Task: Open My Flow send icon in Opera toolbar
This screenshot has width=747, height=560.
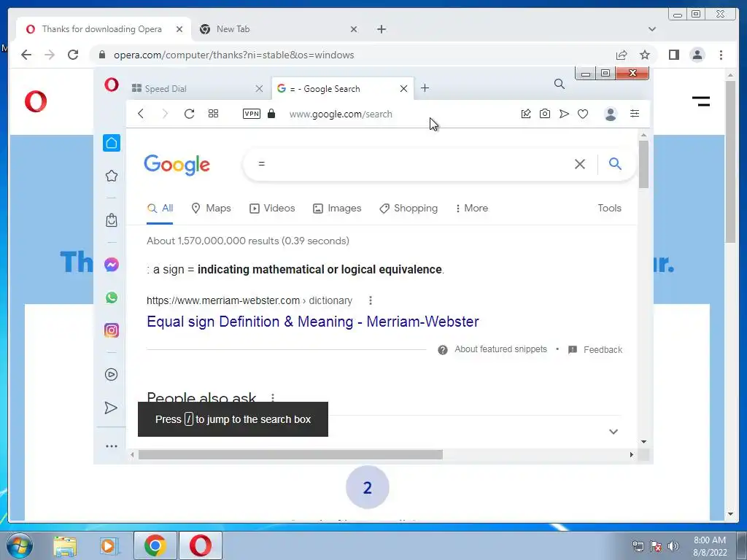Action: [x=564, y=114]
